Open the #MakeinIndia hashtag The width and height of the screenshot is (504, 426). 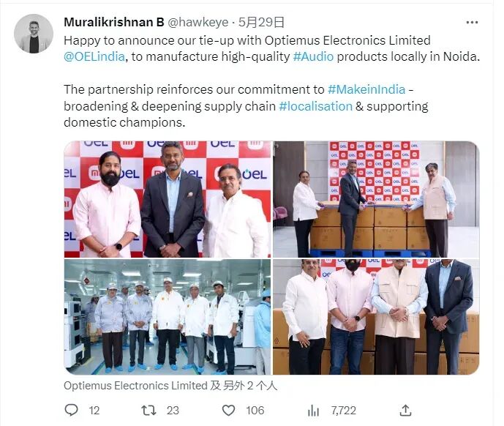click(x=366, y=89)
